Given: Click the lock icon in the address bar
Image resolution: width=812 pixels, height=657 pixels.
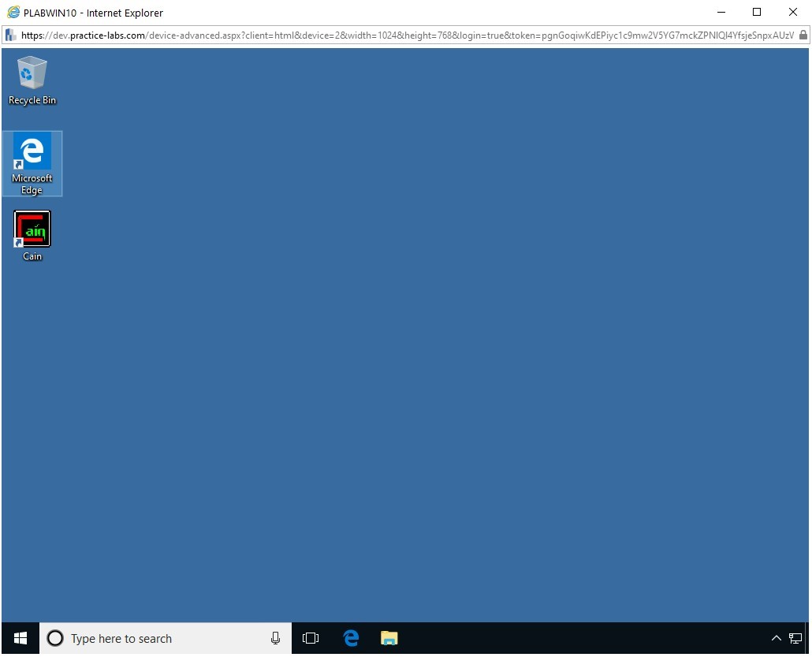Looking at the screenshot, I should click(x=804, y=35).
